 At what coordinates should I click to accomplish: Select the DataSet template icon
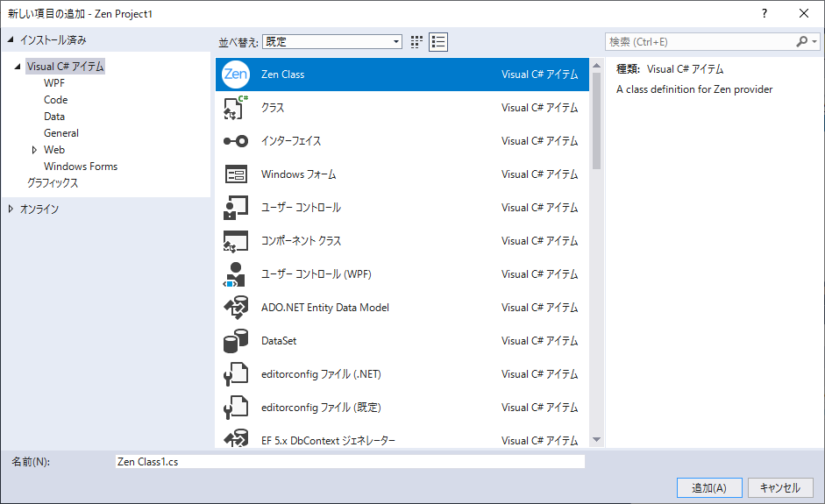point(236,341)
